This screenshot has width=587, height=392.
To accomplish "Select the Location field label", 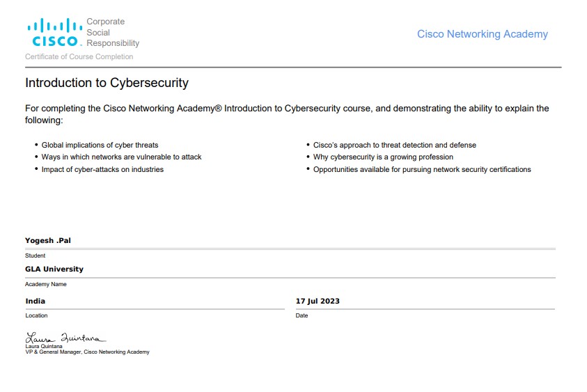I will (36, 315).
